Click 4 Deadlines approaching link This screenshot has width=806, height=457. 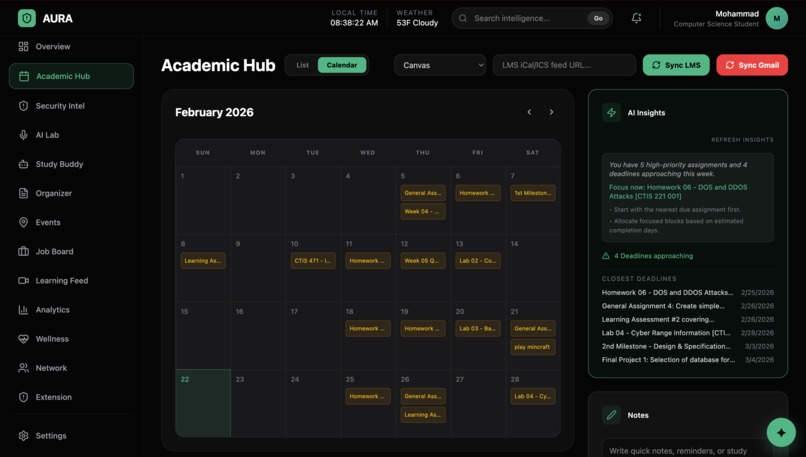click(653, 256)
